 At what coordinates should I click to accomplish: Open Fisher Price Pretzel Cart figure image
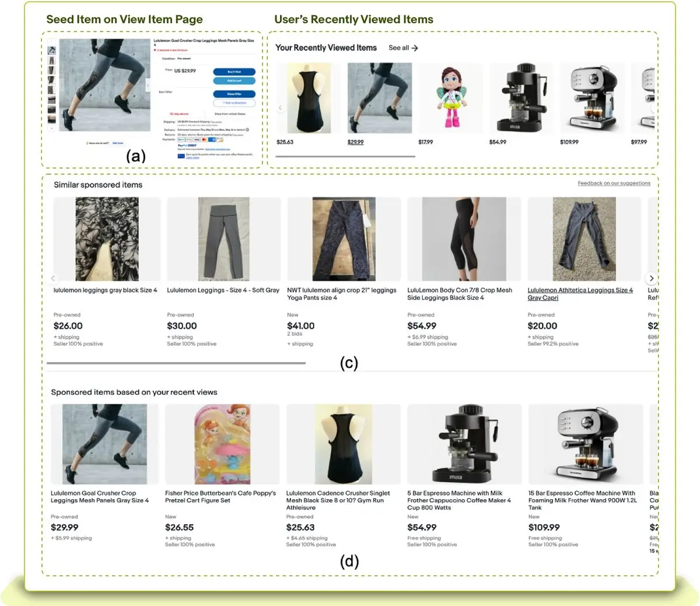(222, 444)
